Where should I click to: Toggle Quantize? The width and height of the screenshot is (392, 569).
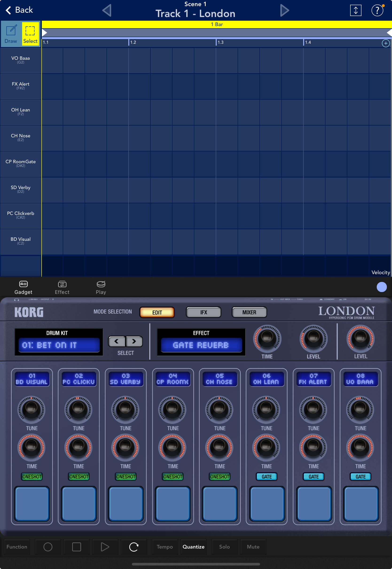(194, 547)
